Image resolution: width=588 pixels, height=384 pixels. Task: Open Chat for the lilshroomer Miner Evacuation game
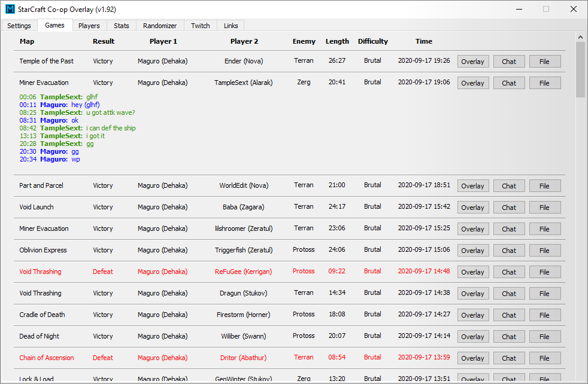click(x=509, y=229)
